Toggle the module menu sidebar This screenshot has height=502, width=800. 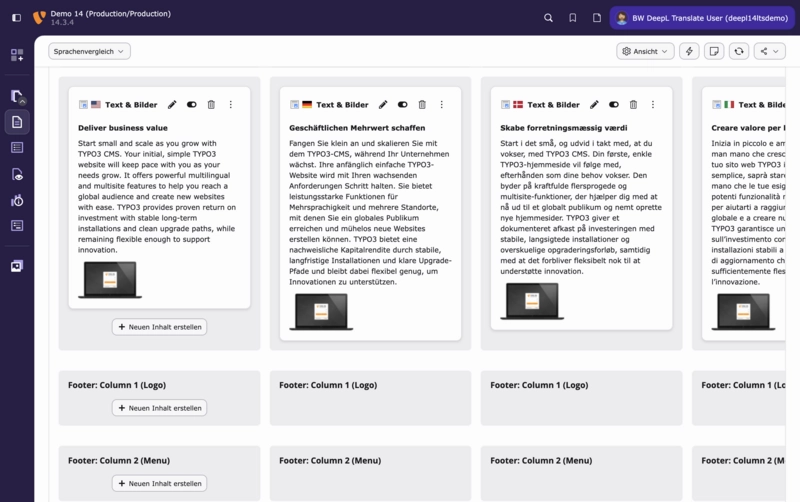pyautogui.click(x=16, y=18)
